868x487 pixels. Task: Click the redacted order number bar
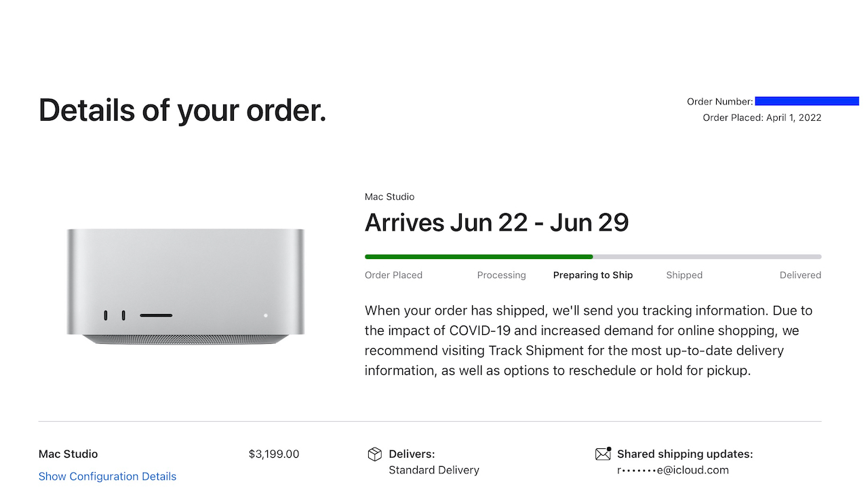click(x=806, y=101)
